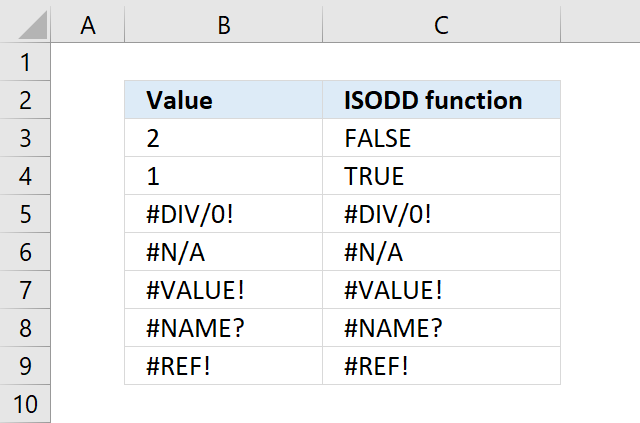The image size is (640, 423).
Task: Select column C header
Action: coord(442,24)
